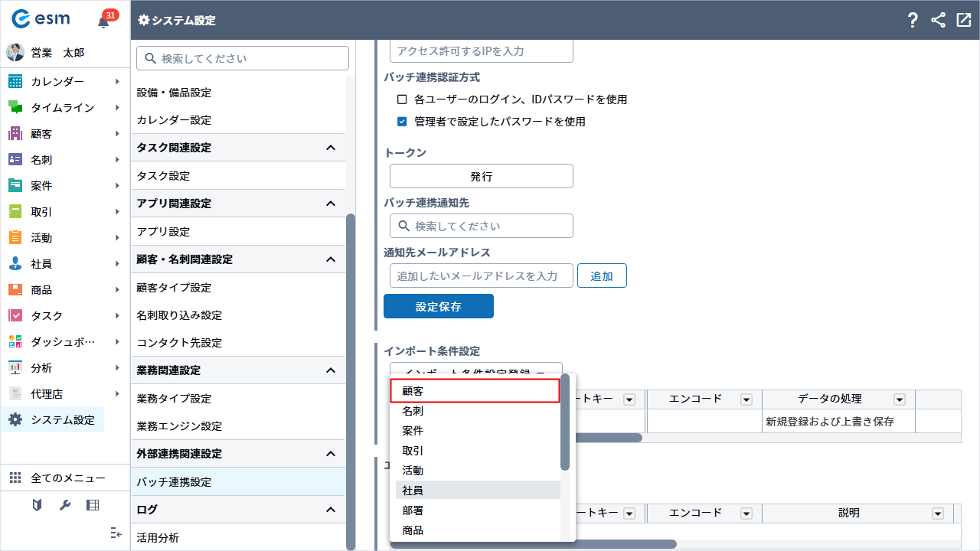Click the share icon in header
Screen dimensions: 980x551
[x=938, y=21]
